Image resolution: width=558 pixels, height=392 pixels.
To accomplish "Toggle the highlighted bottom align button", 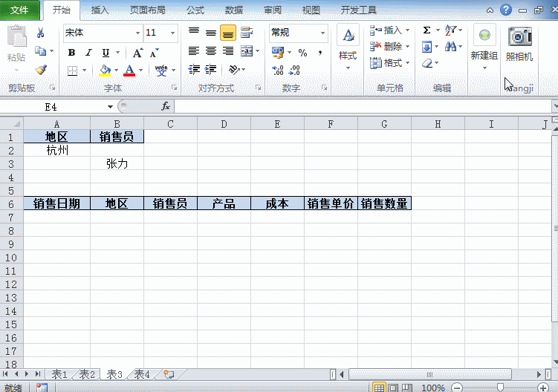I will pos(228,33).
